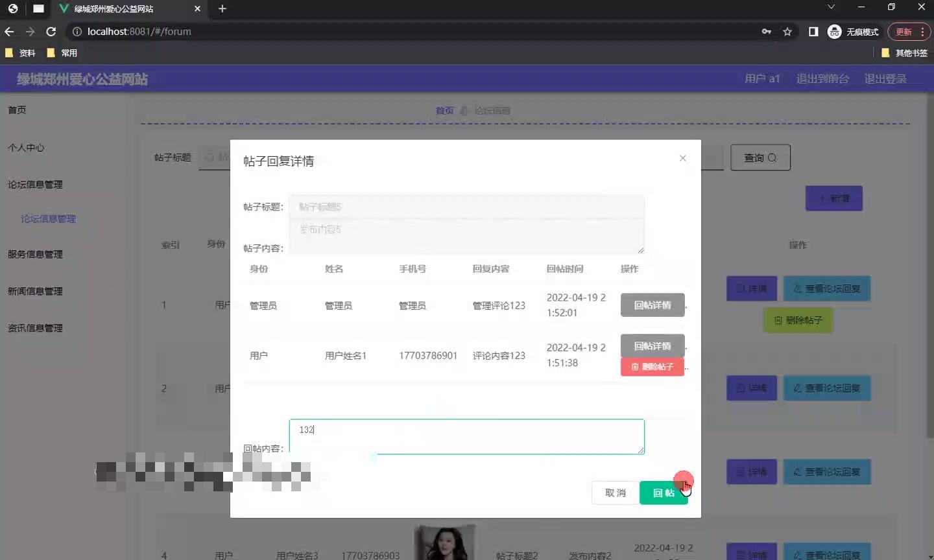Open a new browser tab
Screen dimensions: 934x560
[x=222, y=8]
